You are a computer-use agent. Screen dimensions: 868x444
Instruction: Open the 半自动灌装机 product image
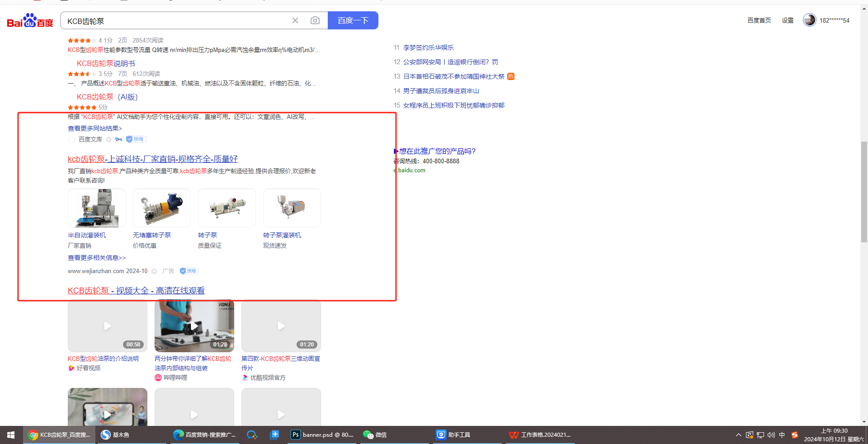[x=97, y=208]
